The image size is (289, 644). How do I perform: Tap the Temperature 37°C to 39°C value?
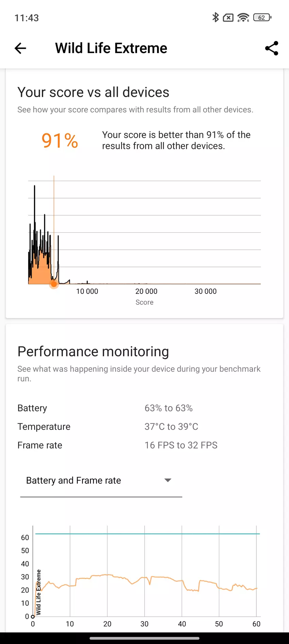171,427
